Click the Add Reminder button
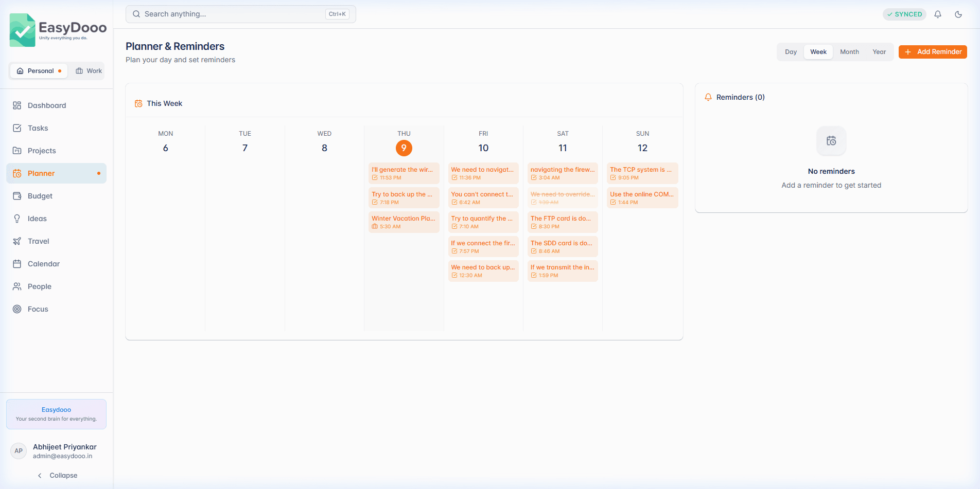This screenshot has height=489, width=980. 933,52
